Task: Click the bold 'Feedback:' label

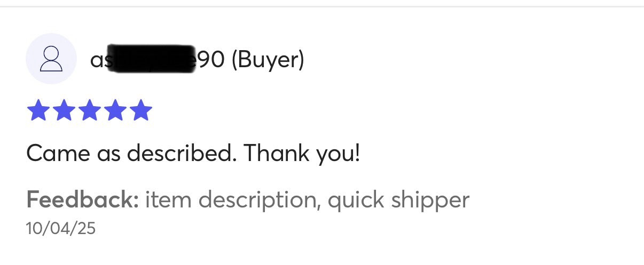Action: 82,200
